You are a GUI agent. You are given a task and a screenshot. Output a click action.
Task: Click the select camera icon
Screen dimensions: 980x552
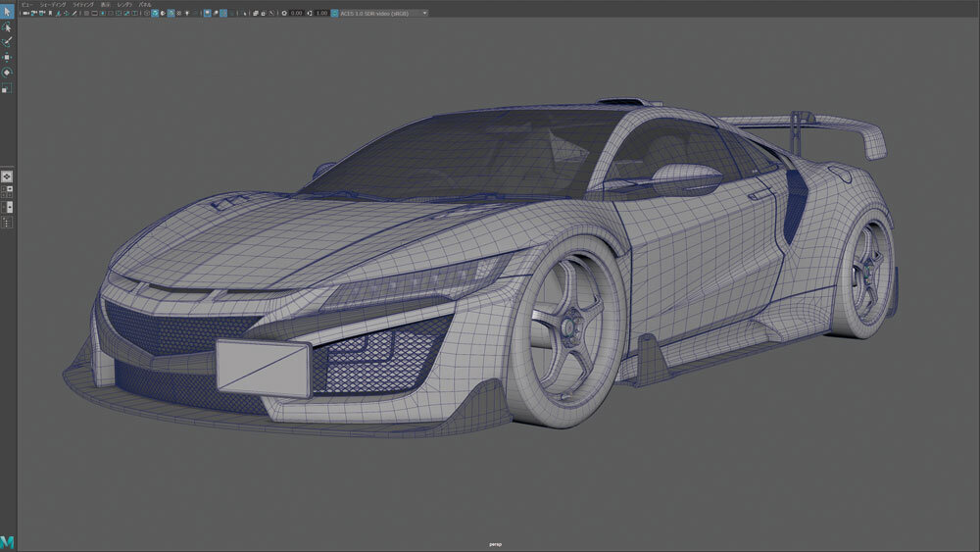pyautogui.click(x=25, y=14)
